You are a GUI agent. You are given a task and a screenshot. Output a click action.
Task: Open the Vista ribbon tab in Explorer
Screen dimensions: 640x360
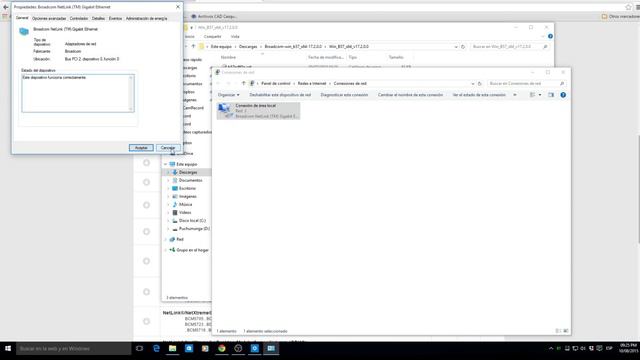pyautogui.click(x=235, y=37)
